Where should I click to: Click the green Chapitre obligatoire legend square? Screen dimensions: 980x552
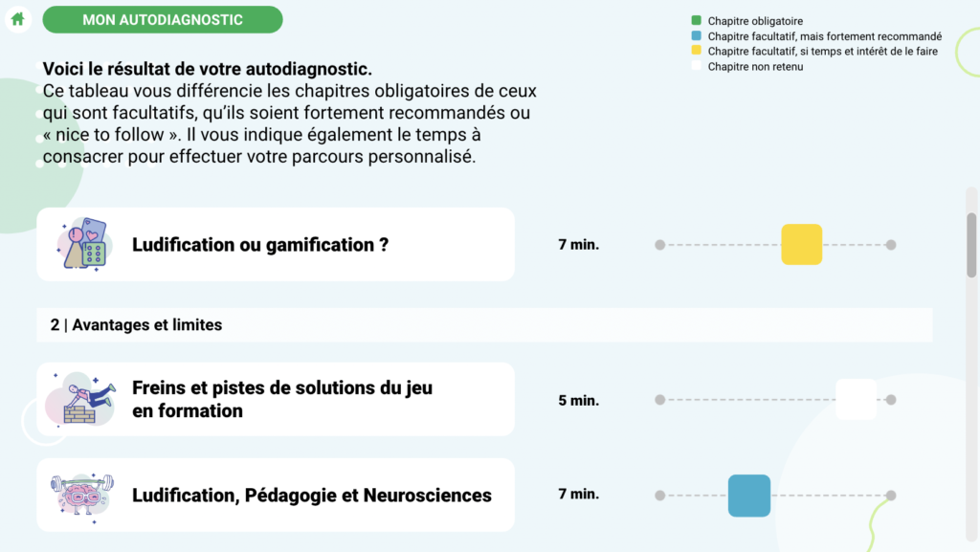[697, 21]
